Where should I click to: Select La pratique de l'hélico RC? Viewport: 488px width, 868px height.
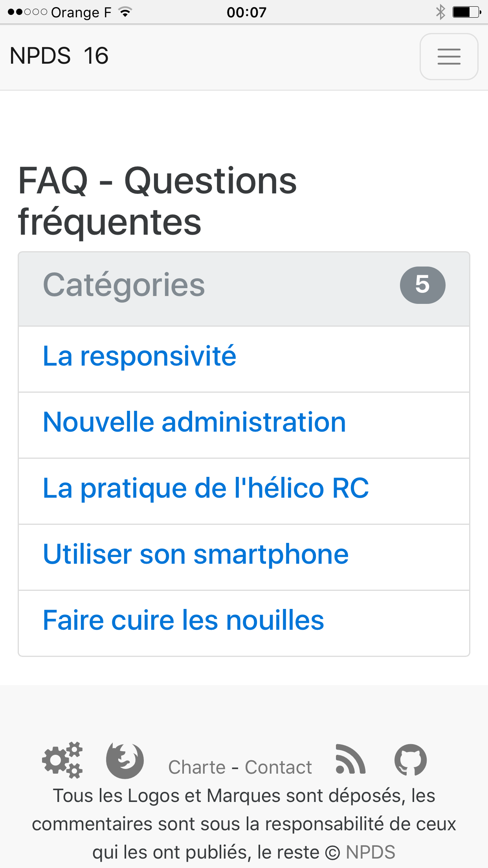click(206, 488)
